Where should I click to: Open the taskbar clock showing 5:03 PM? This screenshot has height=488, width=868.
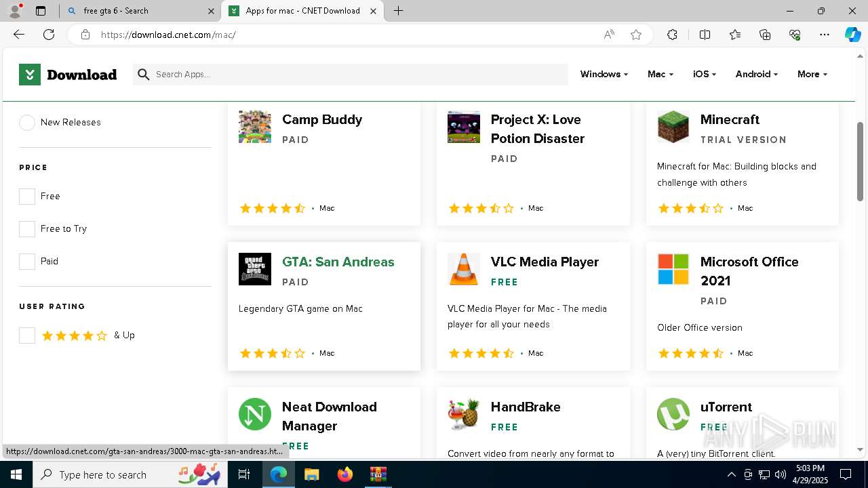point(810,474)
